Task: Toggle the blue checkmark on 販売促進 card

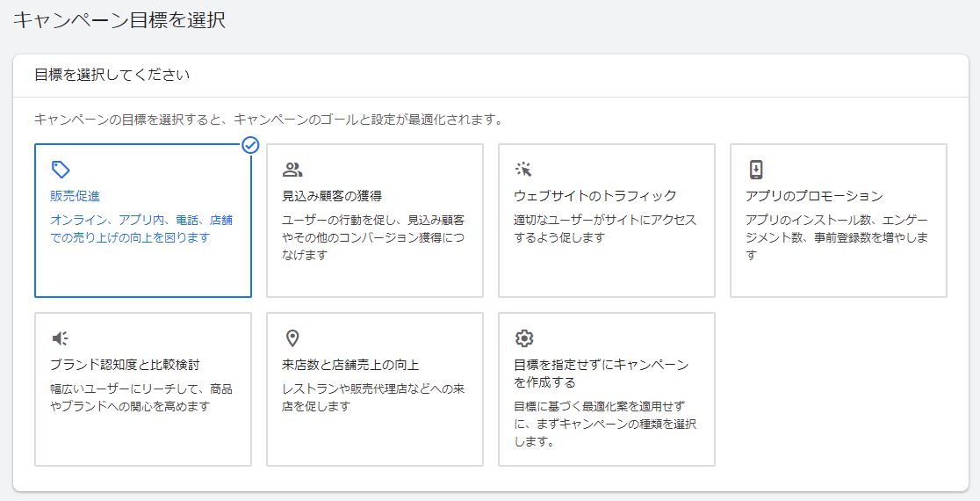Action: click(x=250, y=145)
